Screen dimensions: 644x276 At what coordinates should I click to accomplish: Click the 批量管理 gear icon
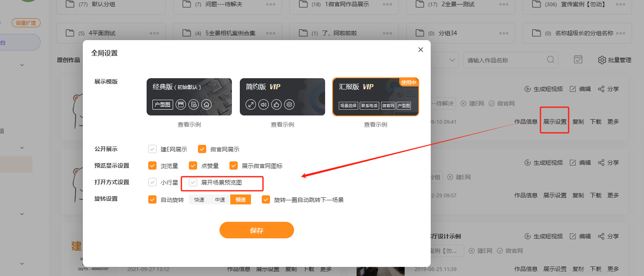click(x=602, y=60)
